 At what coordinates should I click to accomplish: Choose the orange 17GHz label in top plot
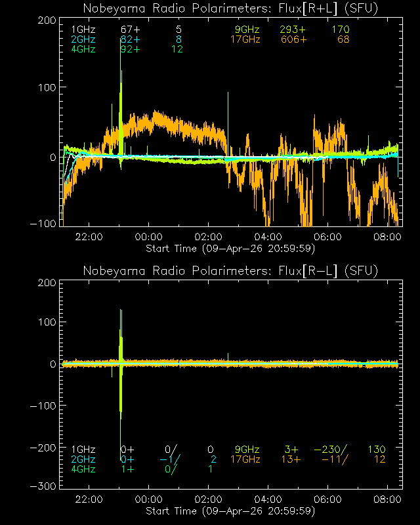coord(245,40)
